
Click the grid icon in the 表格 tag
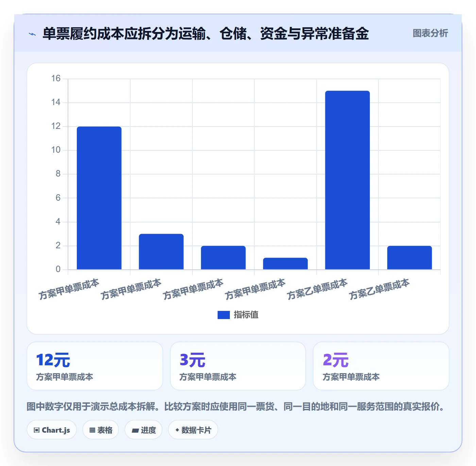(92, 430)
